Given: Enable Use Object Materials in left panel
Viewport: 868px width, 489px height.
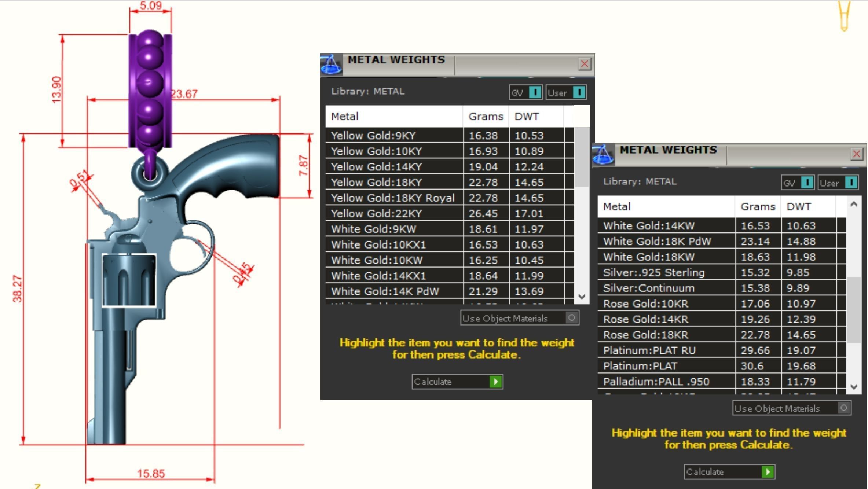Looking at the screenshot, I should coord(571,318).
